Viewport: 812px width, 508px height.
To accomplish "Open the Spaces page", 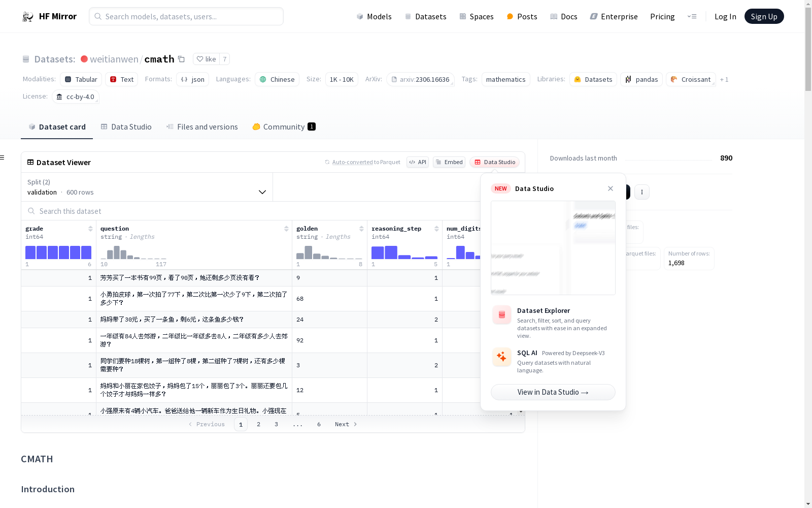I will coord(477,16).
